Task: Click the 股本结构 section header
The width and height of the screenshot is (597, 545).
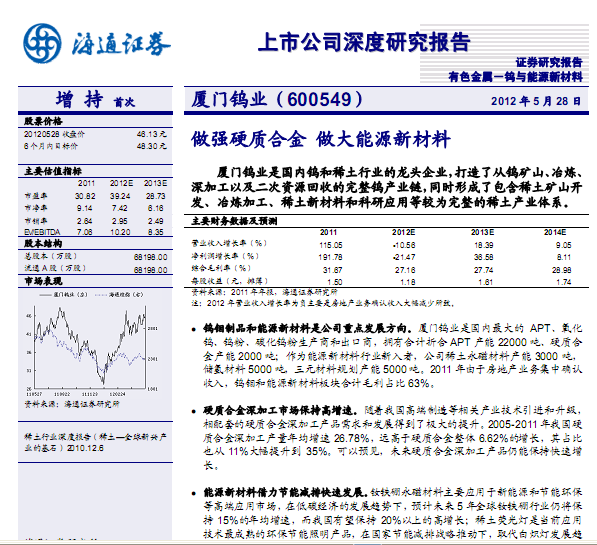Action: click(x=43, y=244)
